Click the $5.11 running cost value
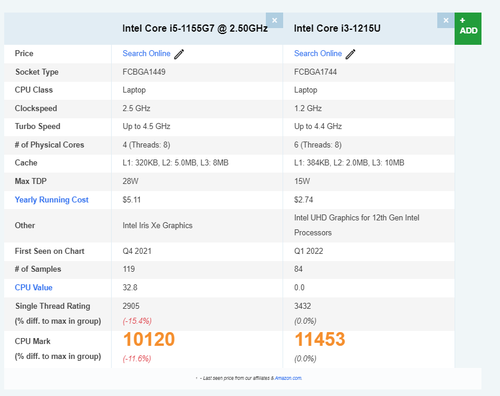This screenshot has height=396, width=500. 131,200
